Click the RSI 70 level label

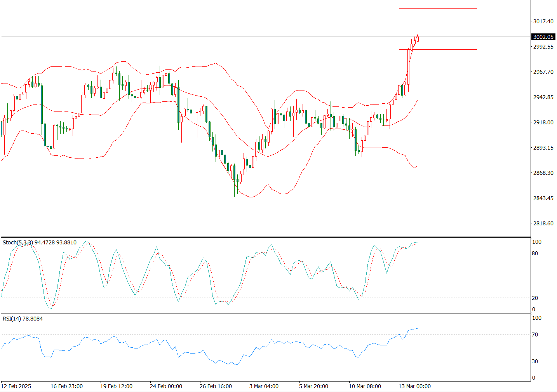[x=535, y=335]
